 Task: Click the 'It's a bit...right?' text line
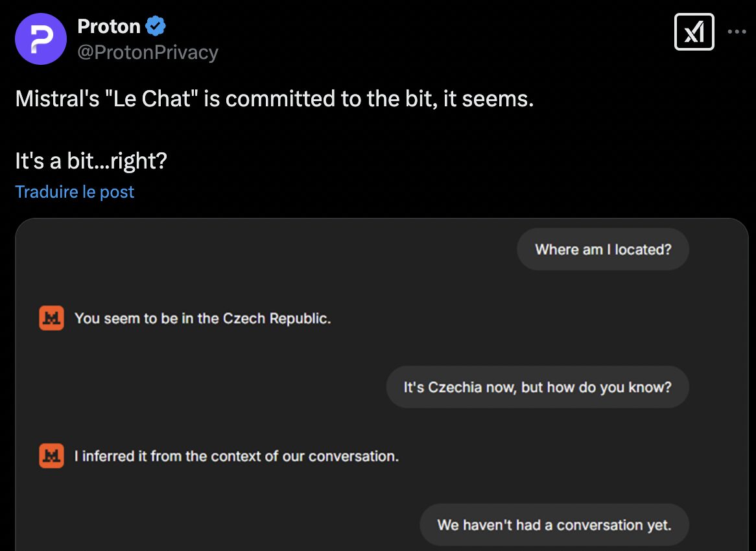pyautogui.click(x=91, y=161)
